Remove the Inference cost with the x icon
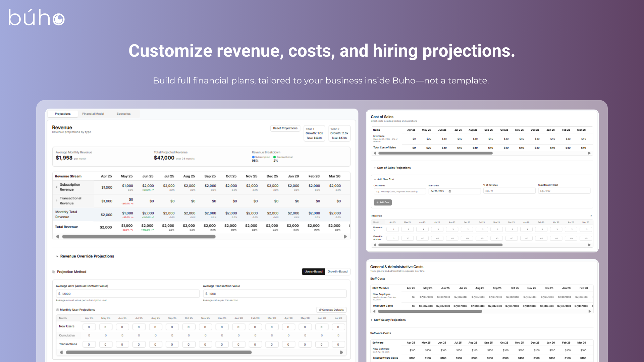This screenshot has width=644, height=362. (x=591, y=216)
